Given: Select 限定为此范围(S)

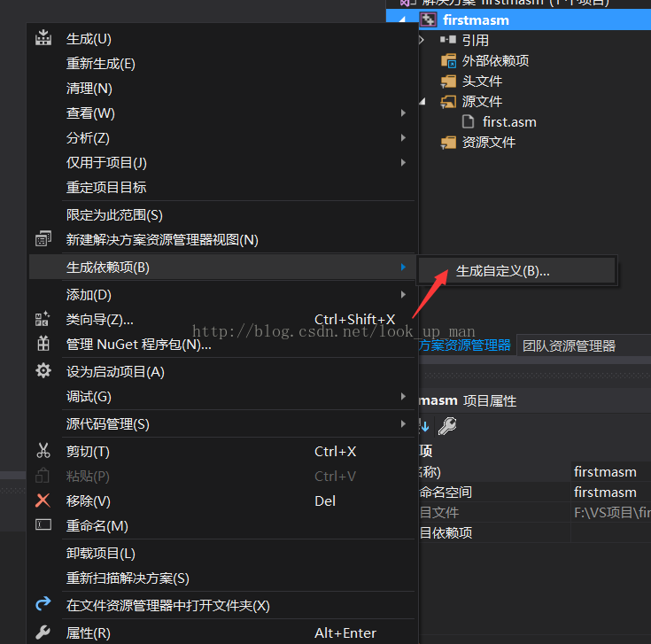Looking at the screenshot, I should (223, 214).
